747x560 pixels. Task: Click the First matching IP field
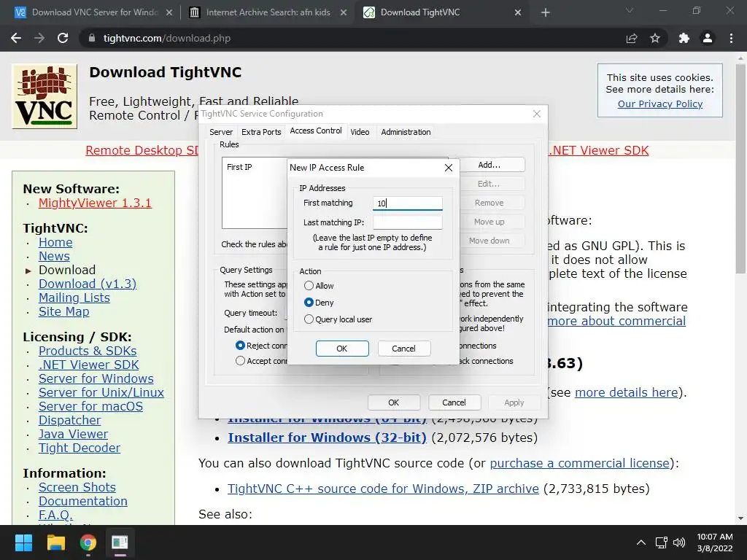[x=407, y=203]
